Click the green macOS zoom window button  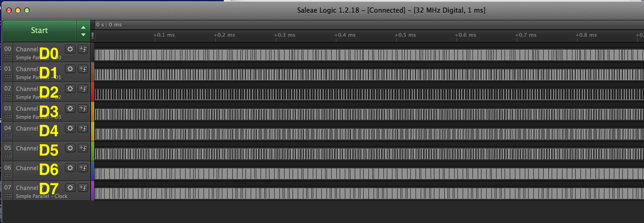(x=27, y=10)
